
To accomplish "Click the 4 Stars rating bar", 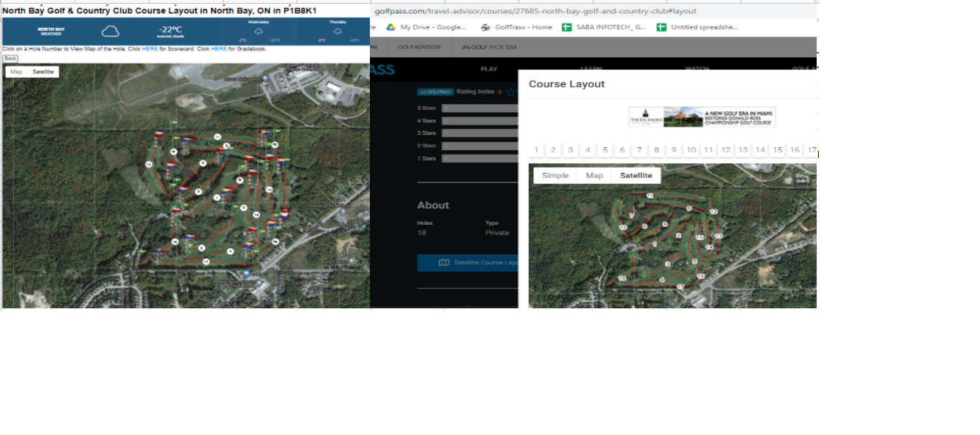I will [x=480, y=121].
